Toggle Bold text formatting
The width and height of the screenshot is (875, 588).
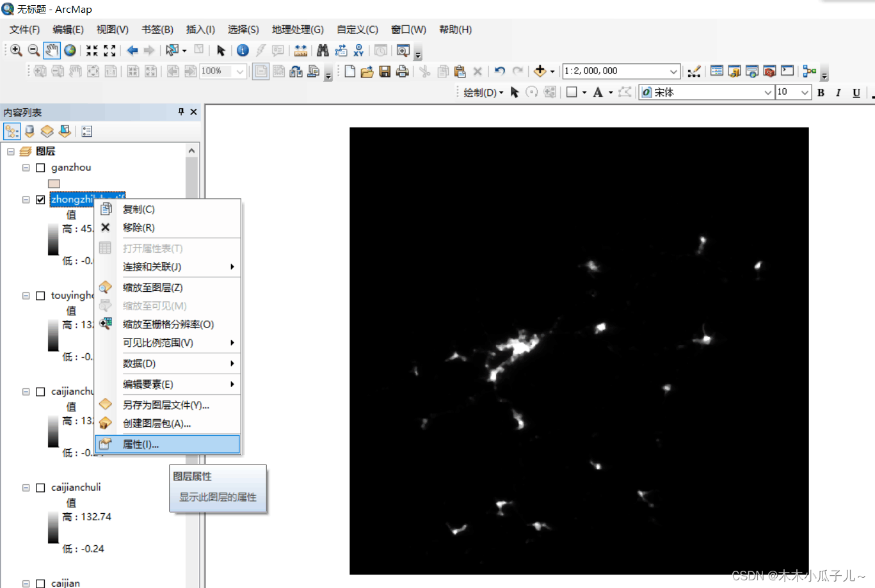coord(821,92)
